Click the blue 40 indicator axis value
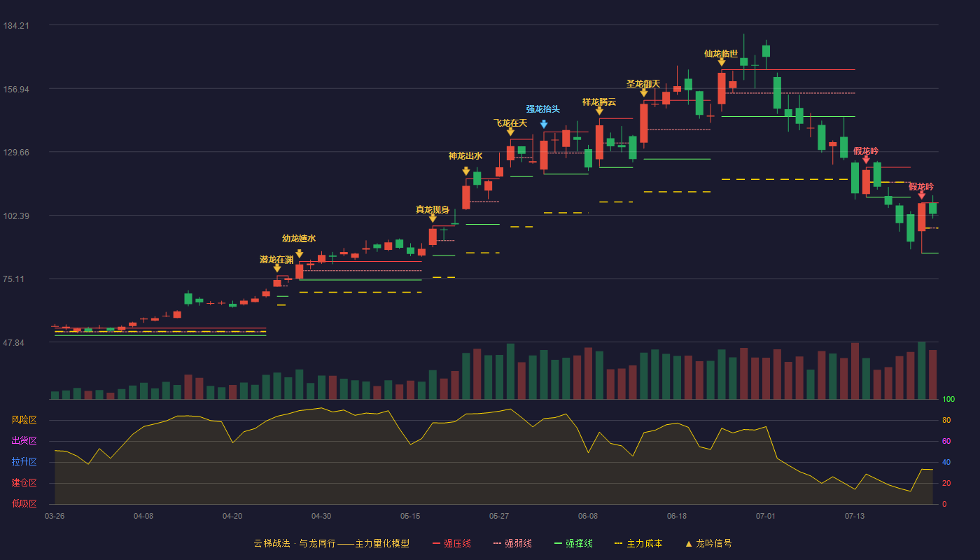The image size is (980, 560). (946, 463)
